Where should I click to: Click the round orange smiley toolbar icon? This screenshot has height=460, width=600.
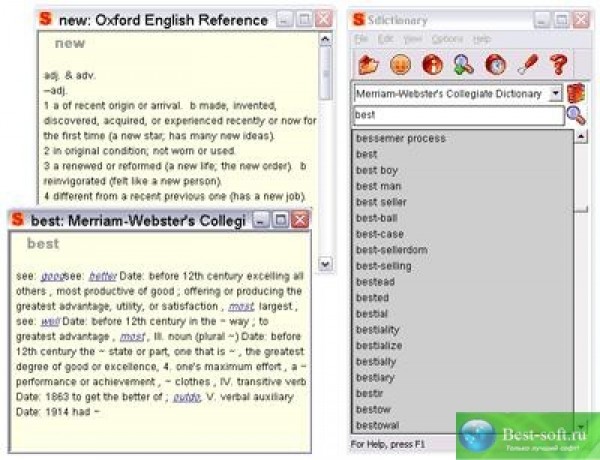click(x=400, y=64)
